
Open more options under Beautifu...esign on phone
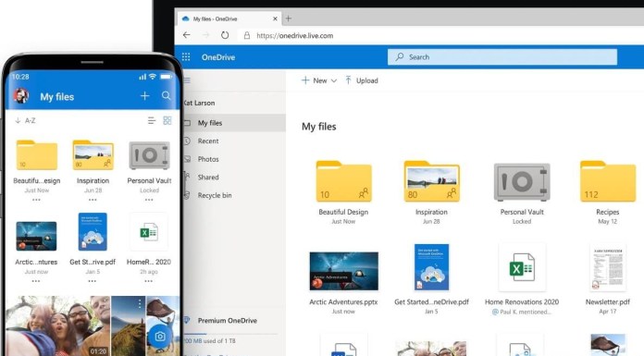(x=36, y=200)
